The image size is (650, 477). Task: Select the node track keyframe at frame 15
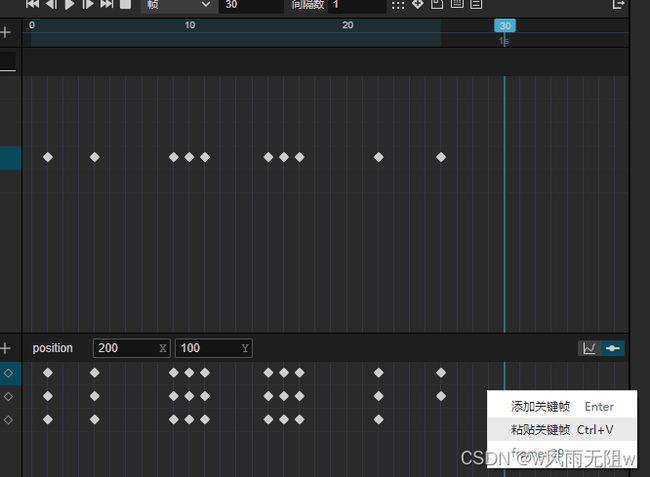click(x=268, y=157)
